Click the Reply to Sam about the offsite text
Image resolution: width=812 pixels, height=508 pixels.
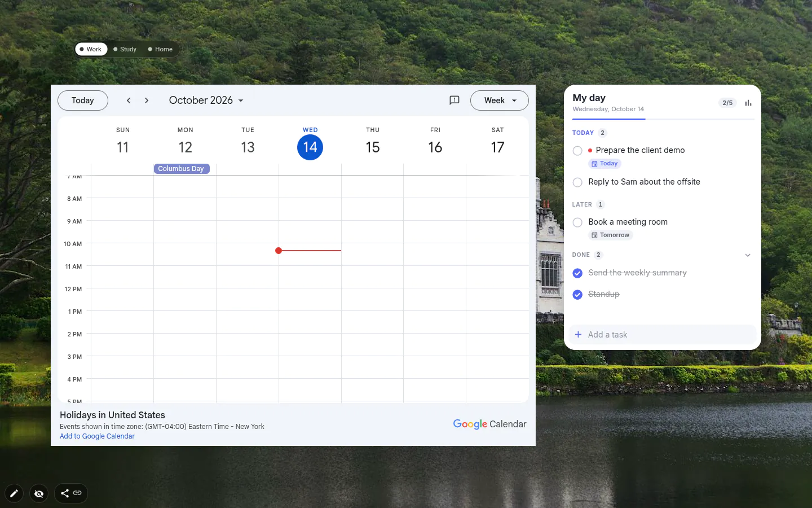coord(644,182)
